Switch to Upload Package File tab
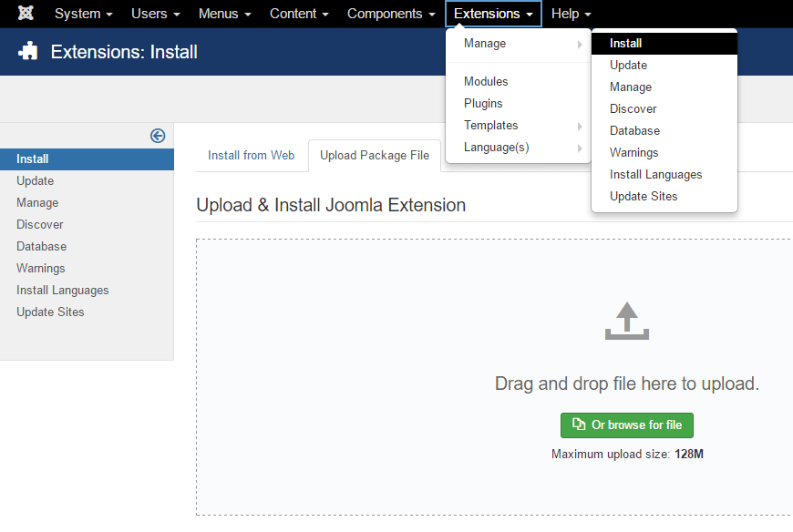Screen dimensions: 793x532 point(375,156)
